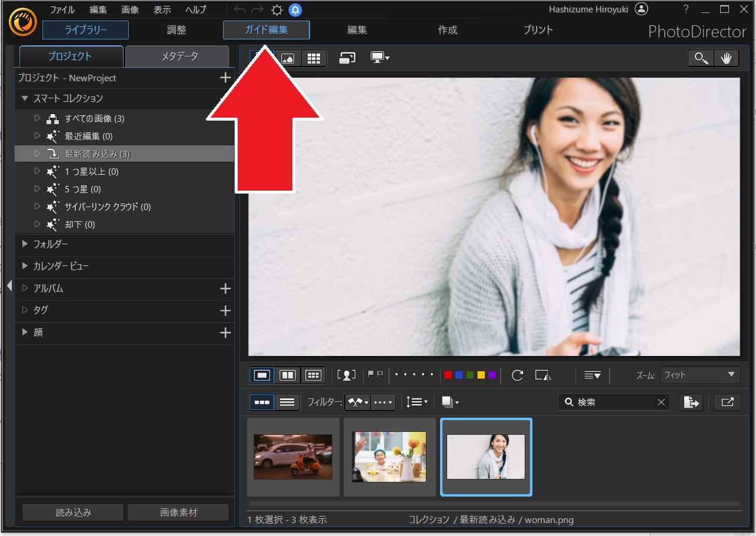Switch to the 調整 module tab
Image resolution: width=756 pixels, height=536 pixels.
pos(176,30)
